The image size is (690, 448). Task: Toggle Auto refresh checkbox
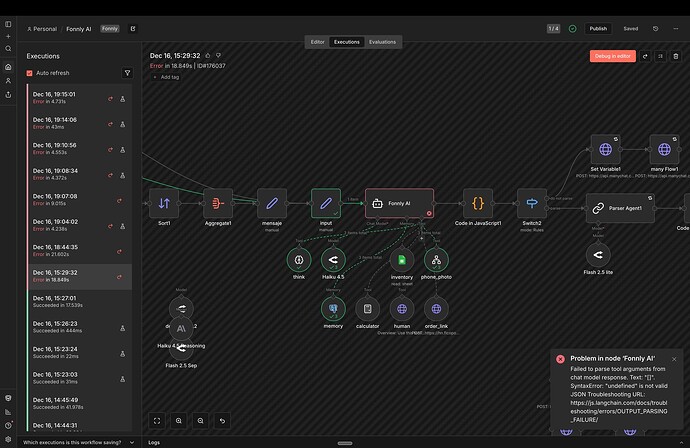(x=29, y=73)
